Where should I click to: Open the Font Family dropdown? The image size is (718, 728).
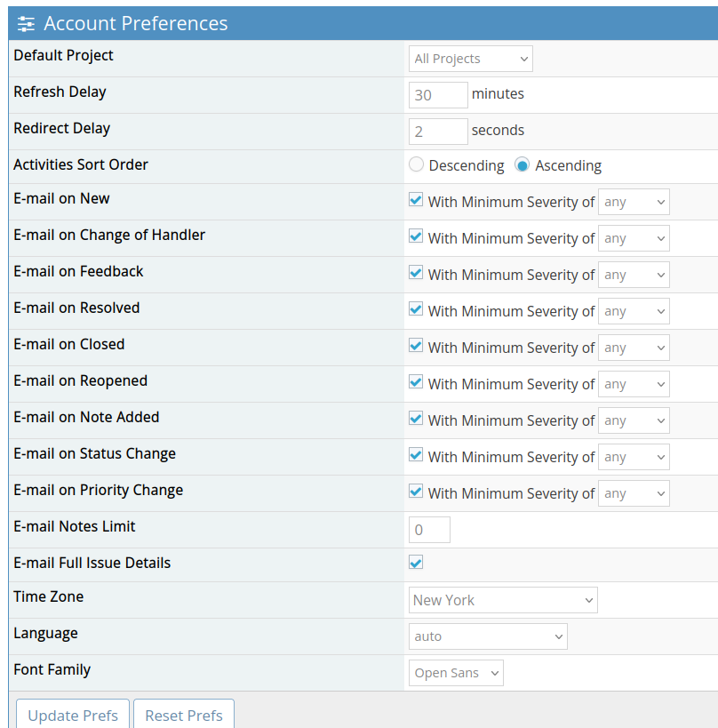pyautogui.click(x=455, y=673)
